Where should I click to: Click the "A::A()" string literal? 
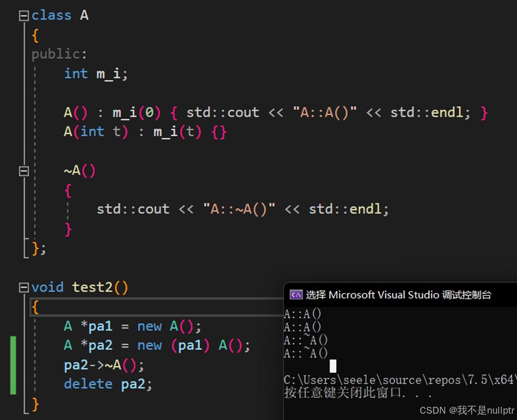(x=325, y=113)
